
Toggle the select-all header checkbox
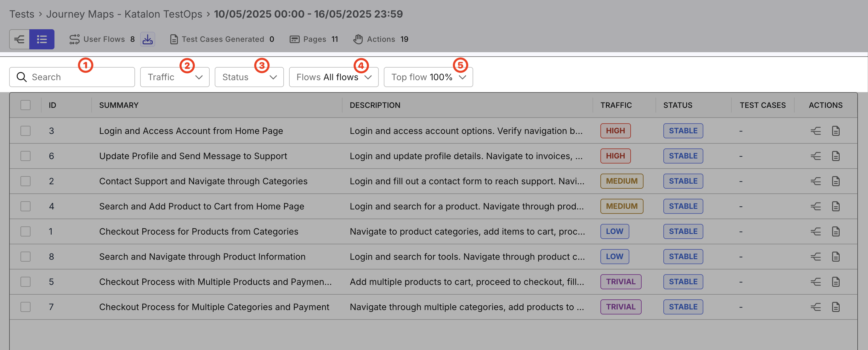coord(25,105)
